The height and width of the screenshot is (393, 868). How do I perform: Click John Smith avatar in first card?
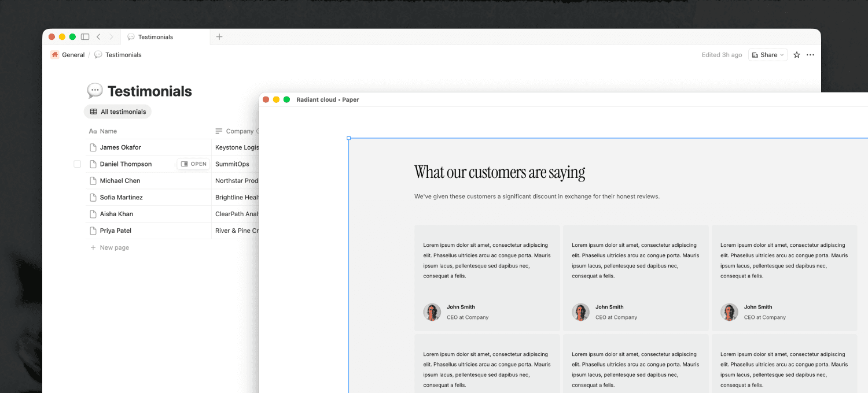pos(432,312)
